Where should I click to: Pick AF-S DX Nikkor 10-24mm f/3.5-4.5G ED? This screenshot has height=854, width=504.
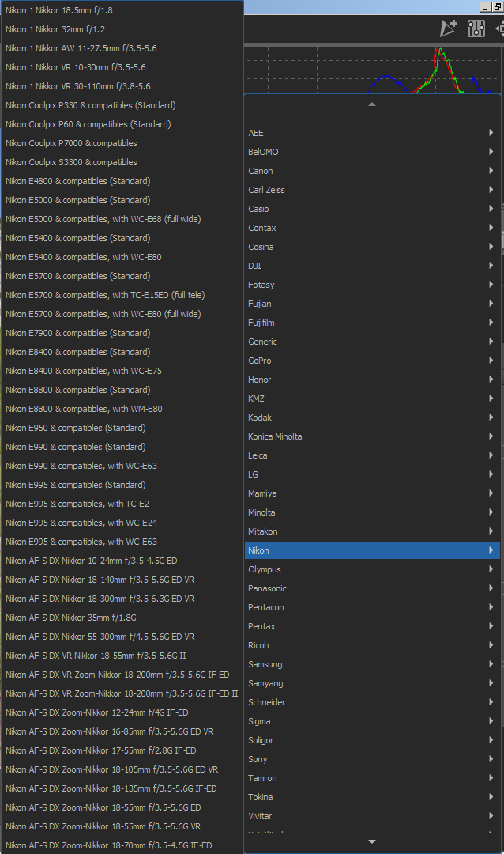[x=122, y=561]
